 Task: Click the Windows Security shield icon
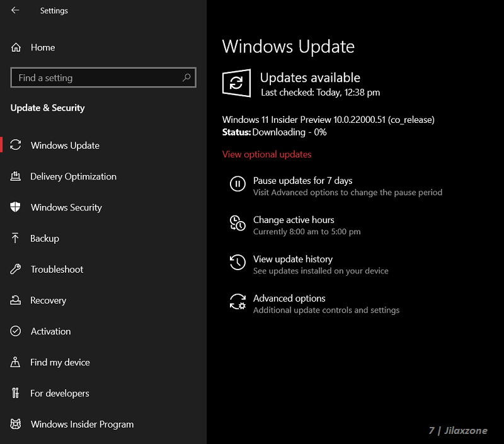click(15, 207)
